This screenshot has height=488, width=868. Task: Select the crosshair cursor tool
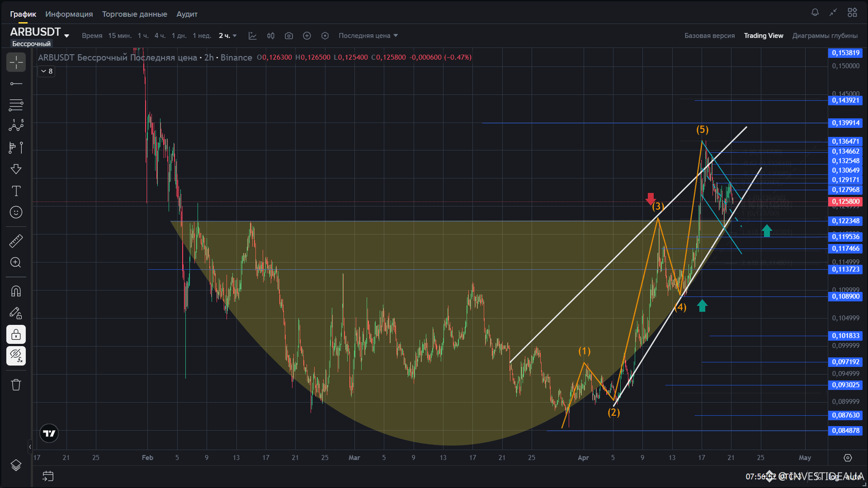[16, 62]
